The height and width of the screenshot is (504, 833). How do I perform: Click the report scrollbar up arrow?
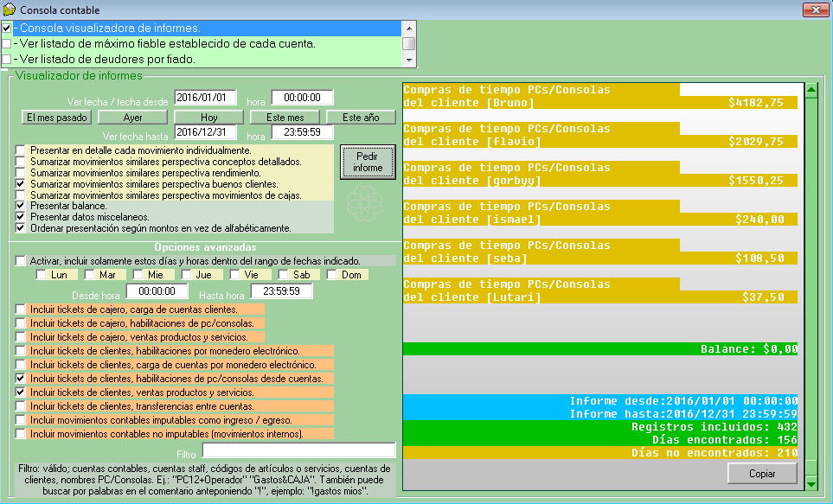click(811, 90)
